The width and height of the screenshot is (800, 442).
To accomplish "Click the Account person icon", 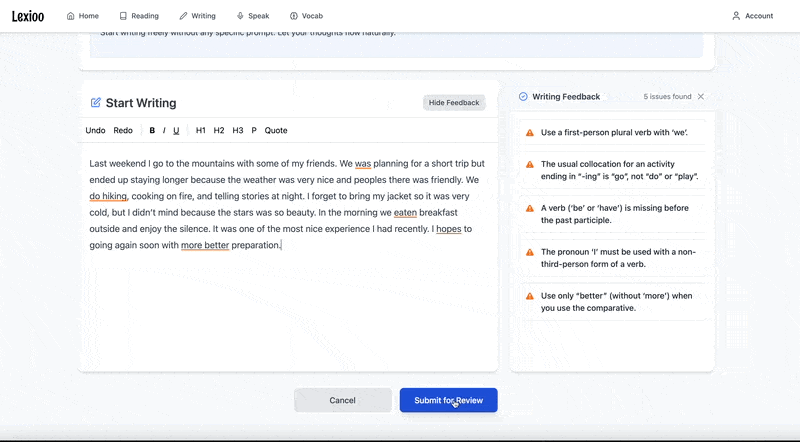I will point(736,16).
